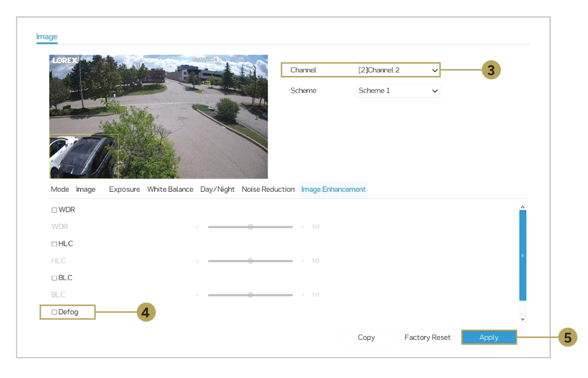Go to the Exposure tab
Viewport: 588px width, 378px height.
coord(124,189)
